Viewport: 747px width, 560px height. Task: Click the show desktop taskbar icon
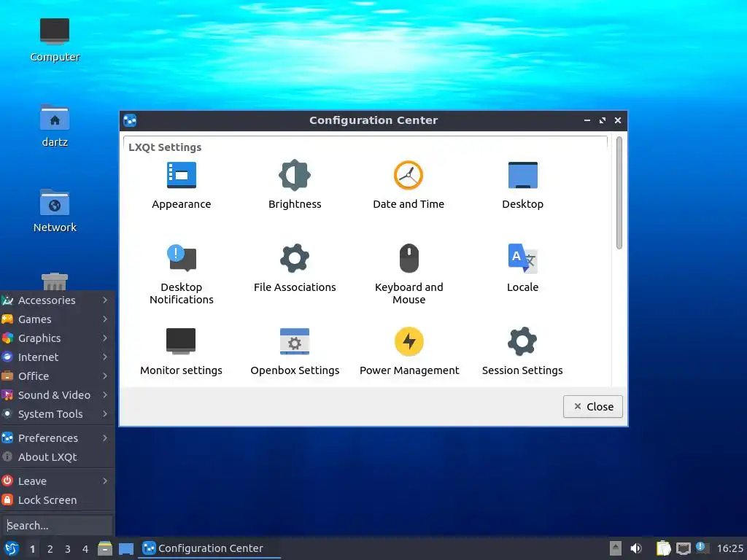click(125, 548)
